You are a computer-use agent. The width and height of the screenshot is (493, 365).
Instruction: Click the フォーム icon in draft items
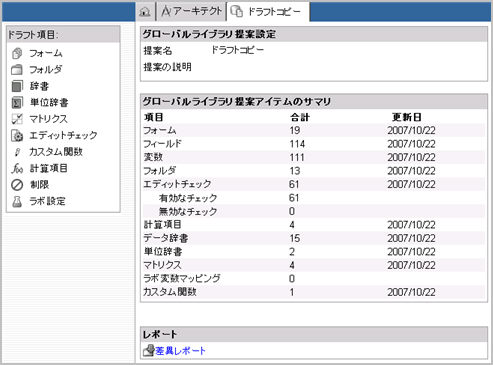click(x=17, y=53)
